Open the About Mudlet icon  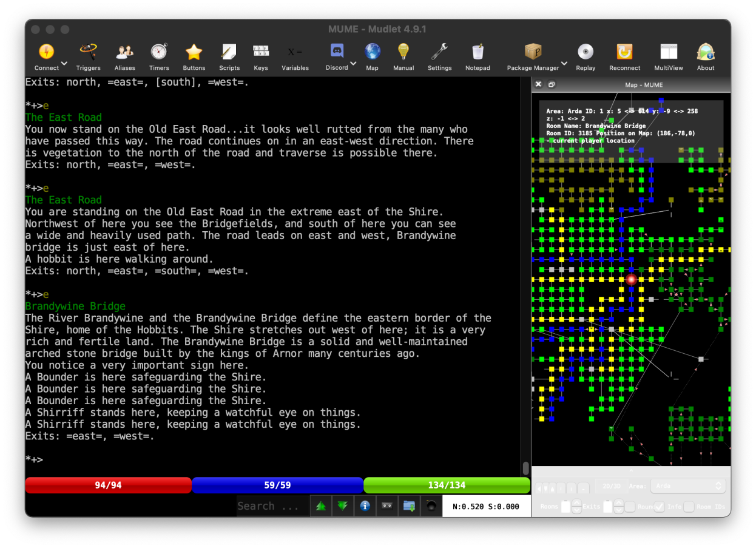tap(706, 52)
